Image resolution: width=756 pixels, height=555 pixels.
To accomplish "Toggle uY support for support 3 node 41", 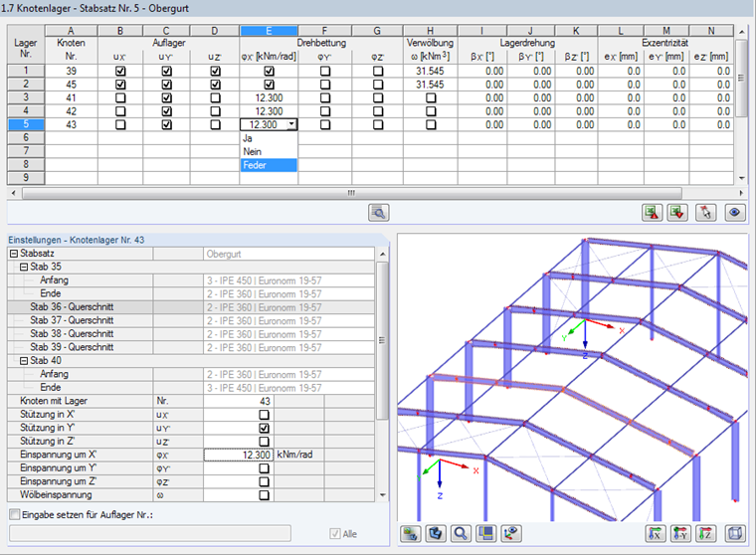I will 166,97.
